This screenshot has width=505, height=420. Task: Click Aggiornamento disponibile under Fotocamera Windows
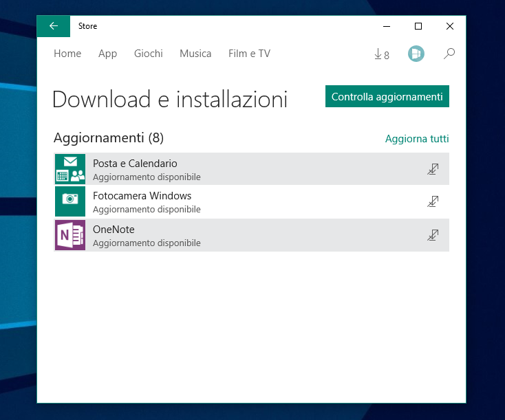click(x=147, y=210)
